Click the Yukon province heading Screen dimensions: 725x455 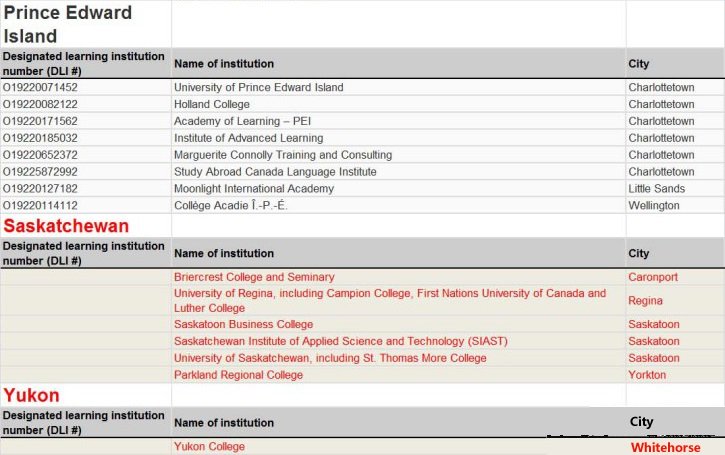(x=31, y=395)
